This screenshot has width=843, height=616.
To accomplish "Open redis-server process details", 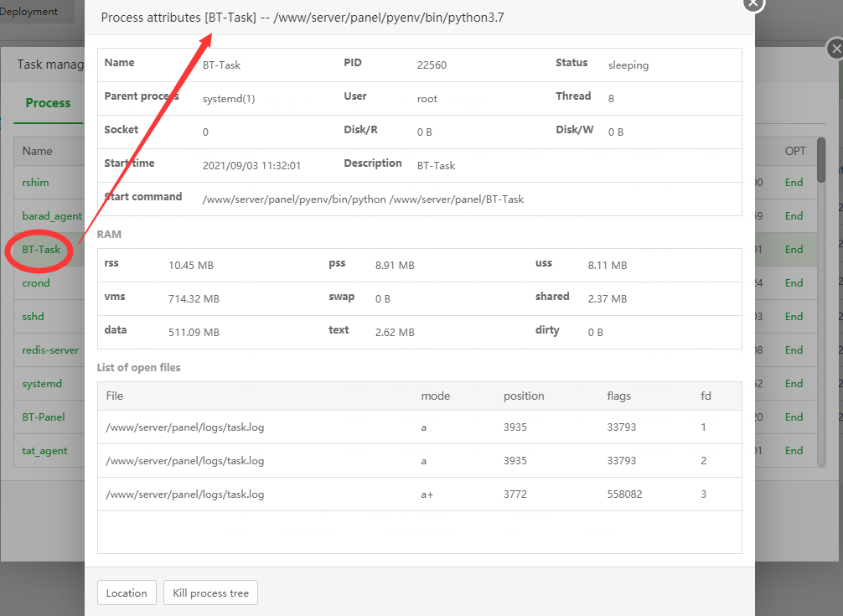I will 50,350.
